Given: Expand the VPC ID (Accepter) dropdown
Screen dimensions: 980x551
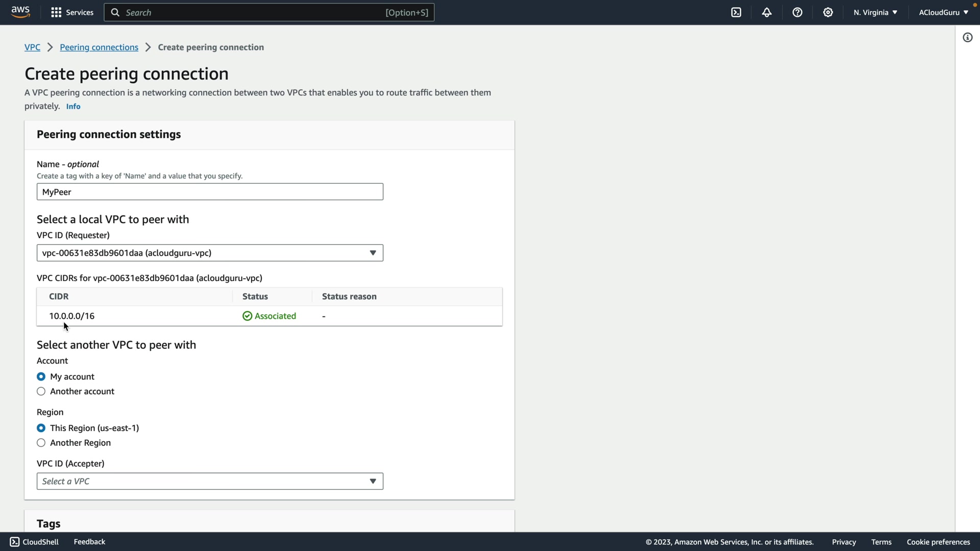Looking at the screenshot, I should [210, 481].
